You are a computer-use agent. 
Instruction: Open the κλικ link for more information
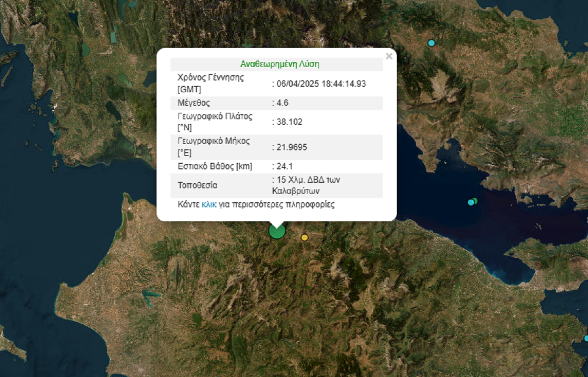209,205
